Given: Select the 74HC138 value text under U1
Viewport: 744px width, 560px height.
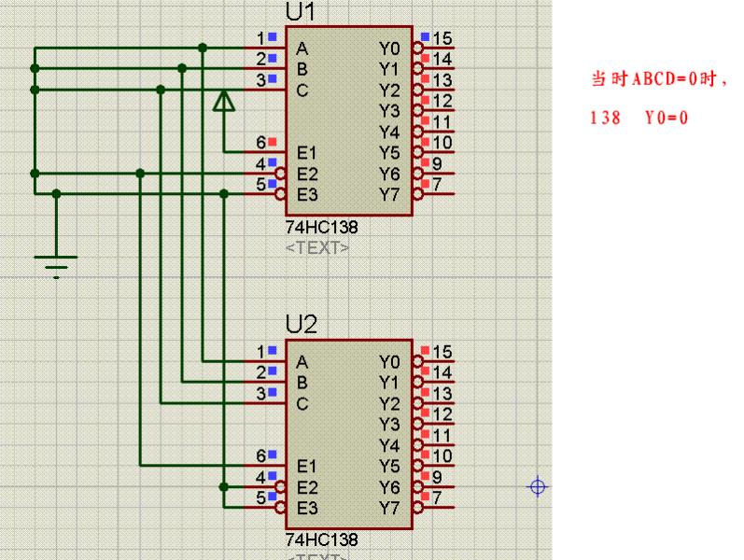Looking at the screenshot, I should click(321, 228).
